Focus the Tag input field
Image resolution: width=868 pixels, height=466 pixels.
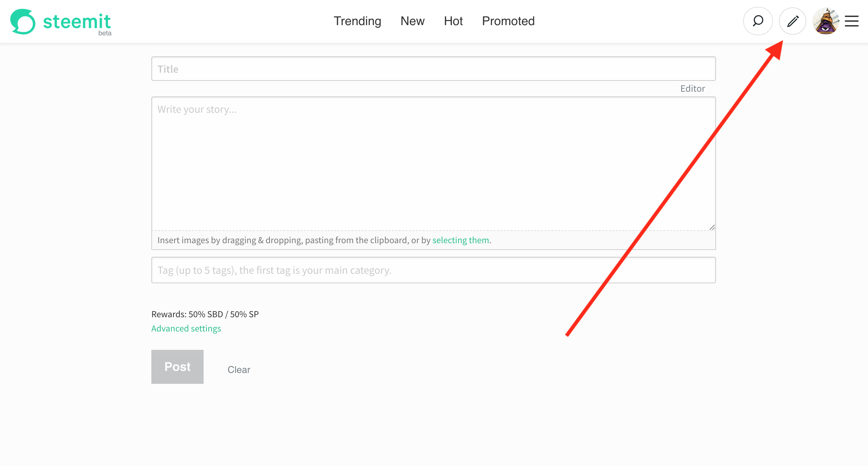coord(433,270)
